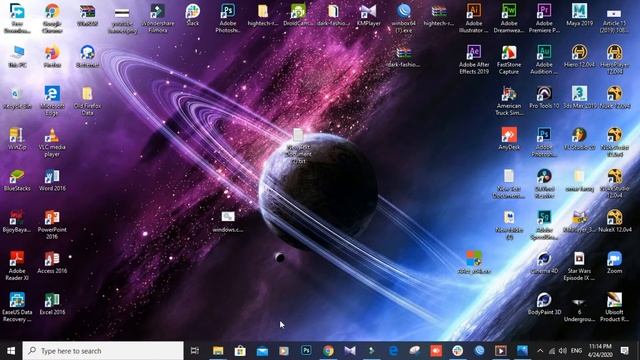
Task: Open the network status tray icon
Action: [551, 351]
